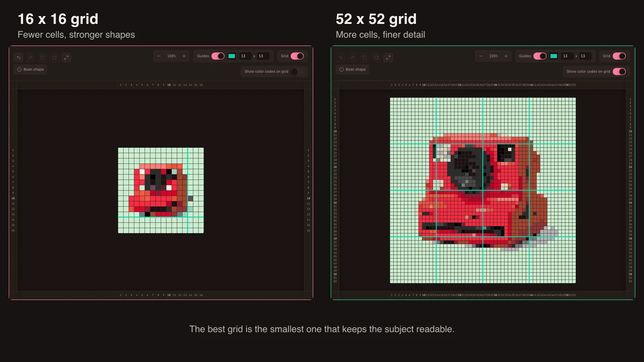The width and height of the screenshot is (644, 362).
Task: Open fullscreen view in the 16 x 16 panel
Action: (x=66, y=57)
